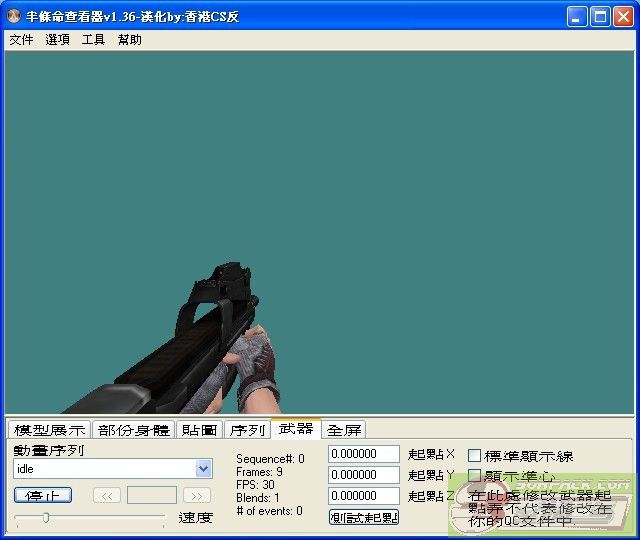Open the 選項 menu
The image size is (640, 540).
click(x=57, y=40)
